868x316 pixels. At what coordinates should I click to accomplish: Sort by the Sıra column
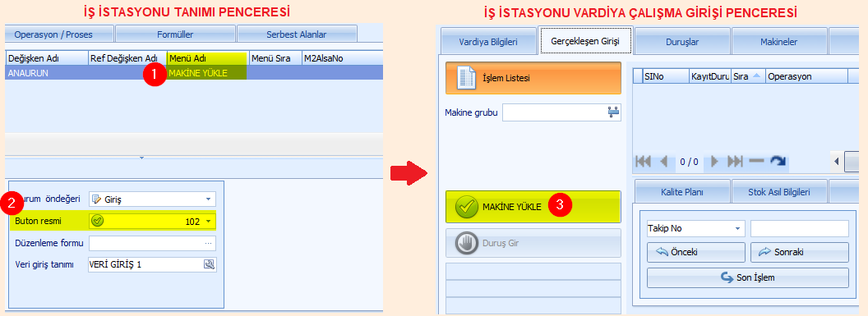coord(748,76)
